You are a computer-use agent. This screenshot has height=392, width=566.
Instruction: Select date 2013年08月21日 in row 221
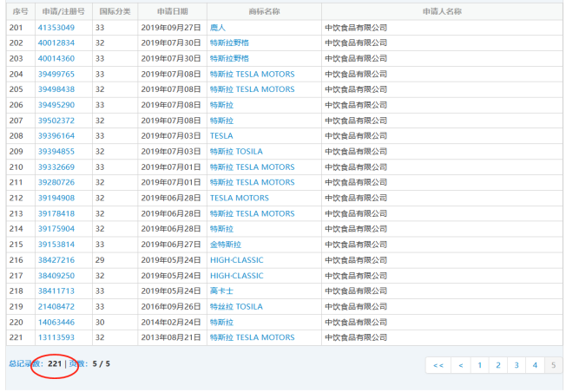[x=171, y=337]
